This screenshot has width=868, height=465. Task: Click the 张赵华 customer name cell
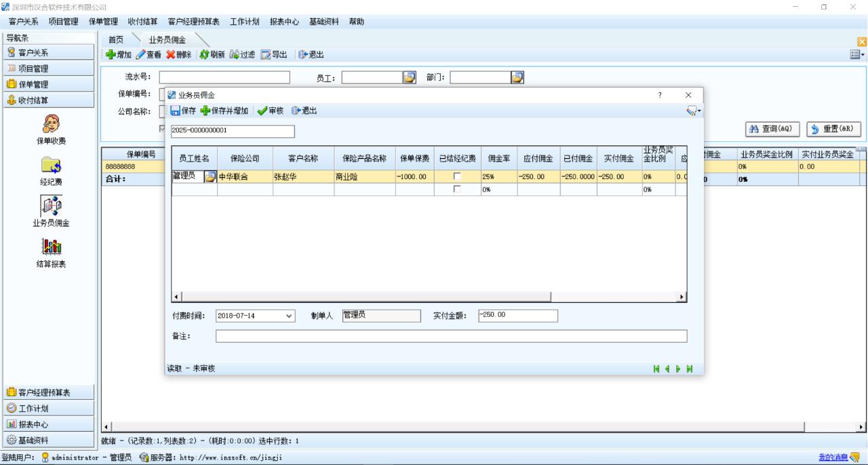[303, 176]
